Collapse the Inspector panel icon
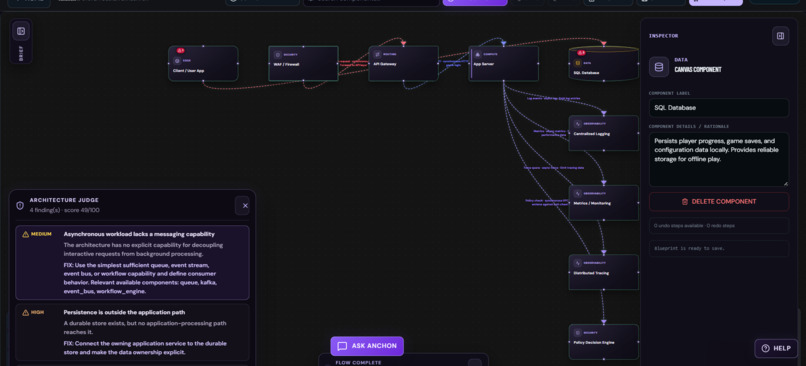This screenshot has width=806, height=366. 780,36
